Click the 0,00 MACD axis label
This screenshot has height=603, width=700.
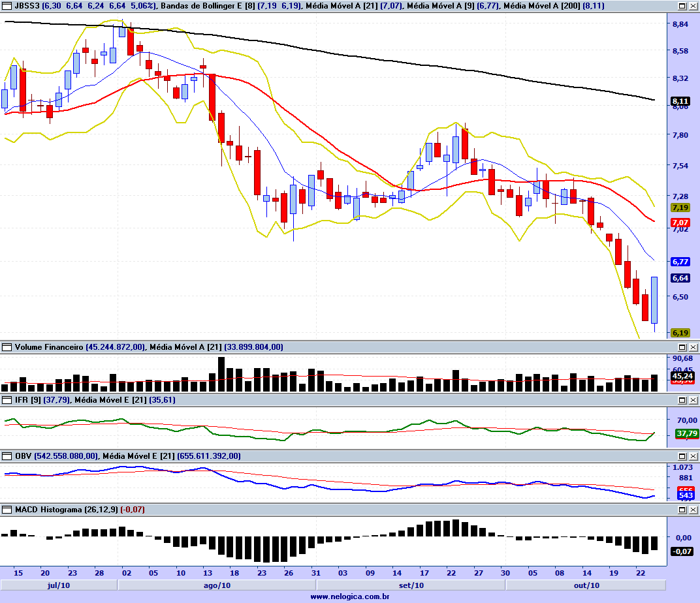click(x=684, y=538)
